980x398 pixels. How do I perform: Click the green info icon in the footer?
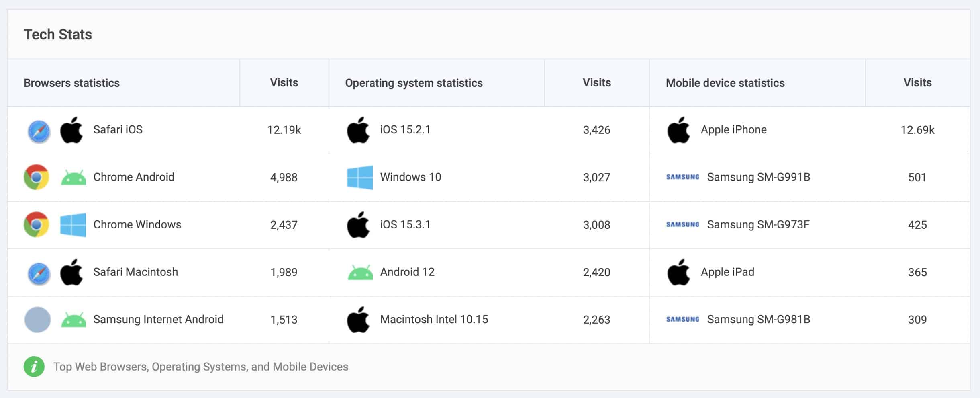pos(34,367)
